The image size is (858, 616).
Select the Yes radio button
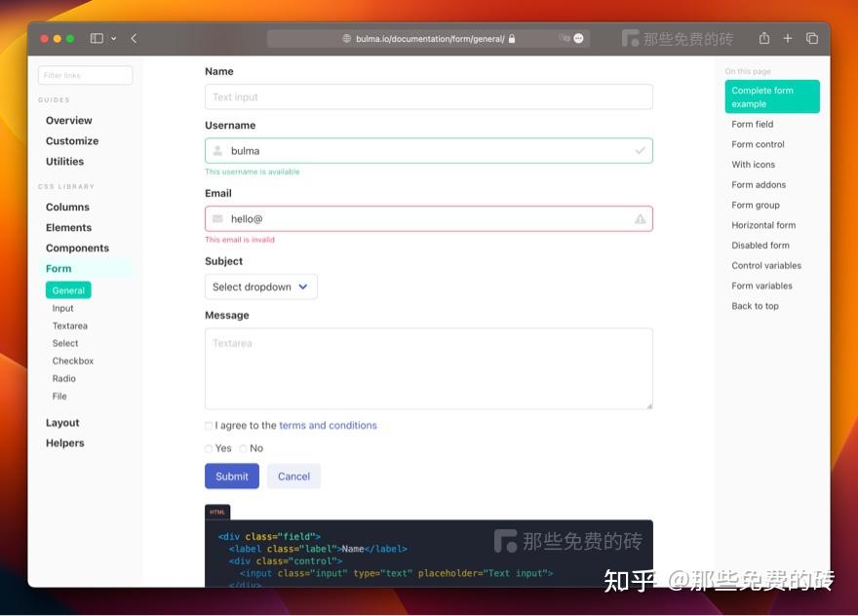[x=209, y=448]
